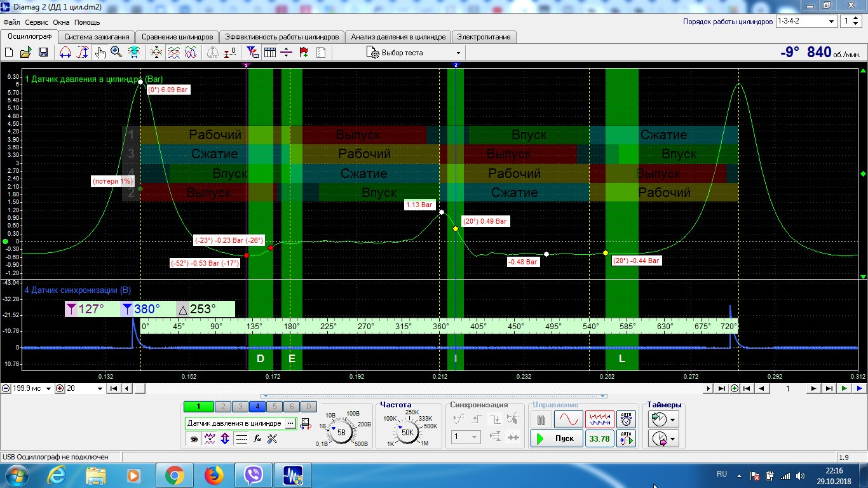Toggle channel 4 blue button
The height and width of the screenshot is (488, 868).
coord(257,407)
